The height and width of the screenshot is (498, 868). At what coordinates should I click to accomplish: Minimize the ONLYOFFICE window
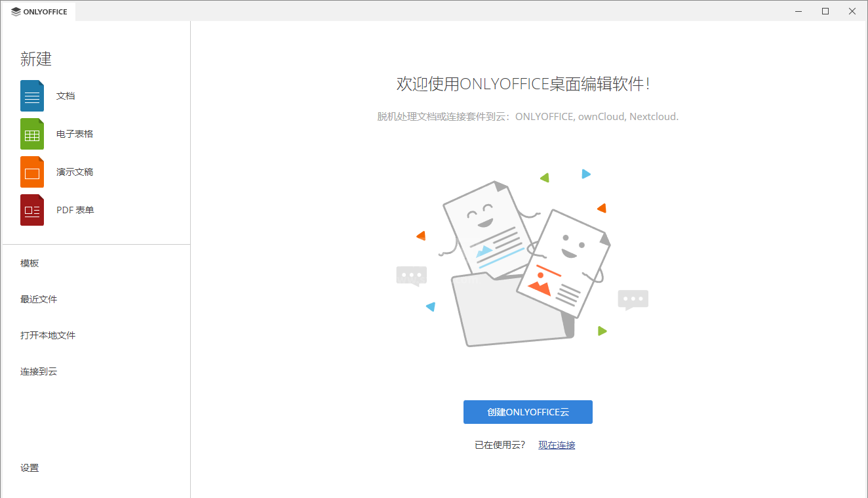coord(799,11)
